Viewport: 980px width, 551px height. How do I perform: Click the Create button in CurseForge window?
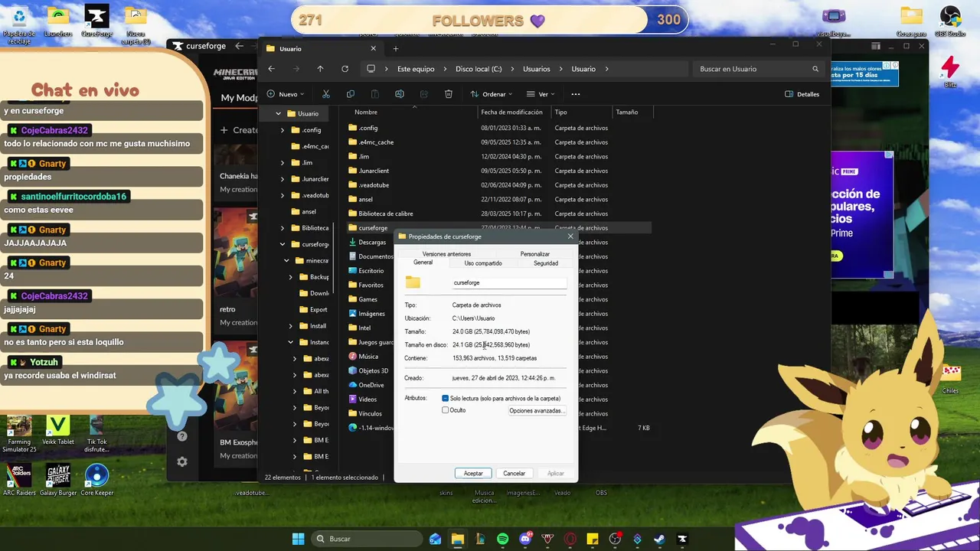(x=240, y=130)
